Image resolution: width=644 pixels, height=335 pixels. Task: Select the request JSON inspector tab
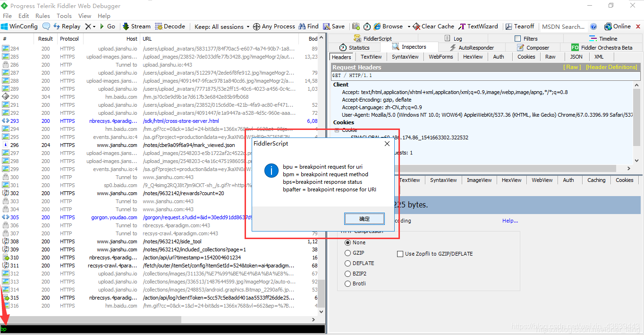pos(576,57)
